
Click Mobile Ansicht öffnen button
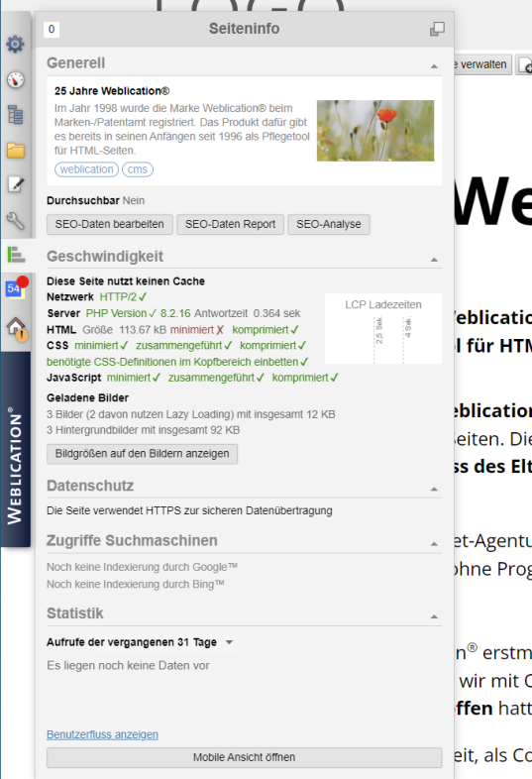pos(244,757)
